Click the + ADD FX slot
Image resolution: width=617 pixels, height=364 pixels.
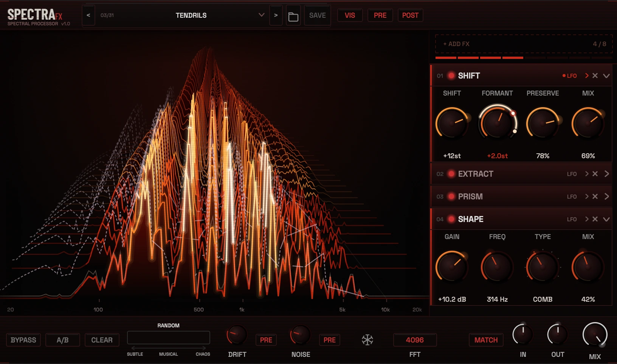524,44
